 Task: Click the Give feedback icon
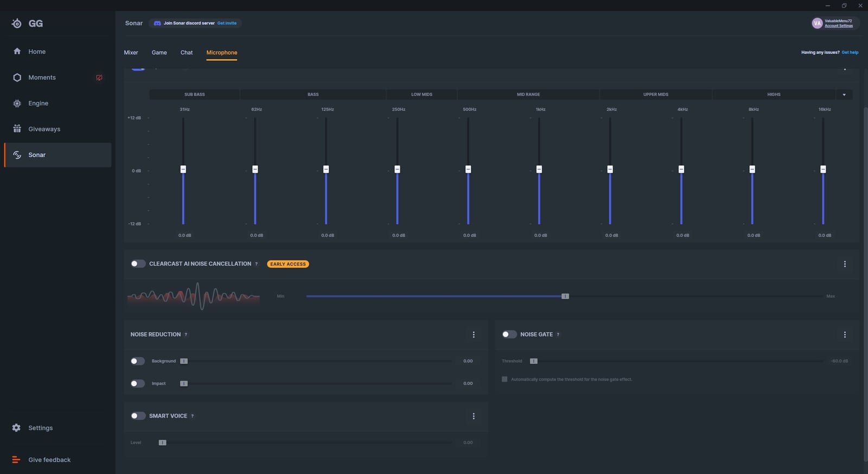click(16, 460)
